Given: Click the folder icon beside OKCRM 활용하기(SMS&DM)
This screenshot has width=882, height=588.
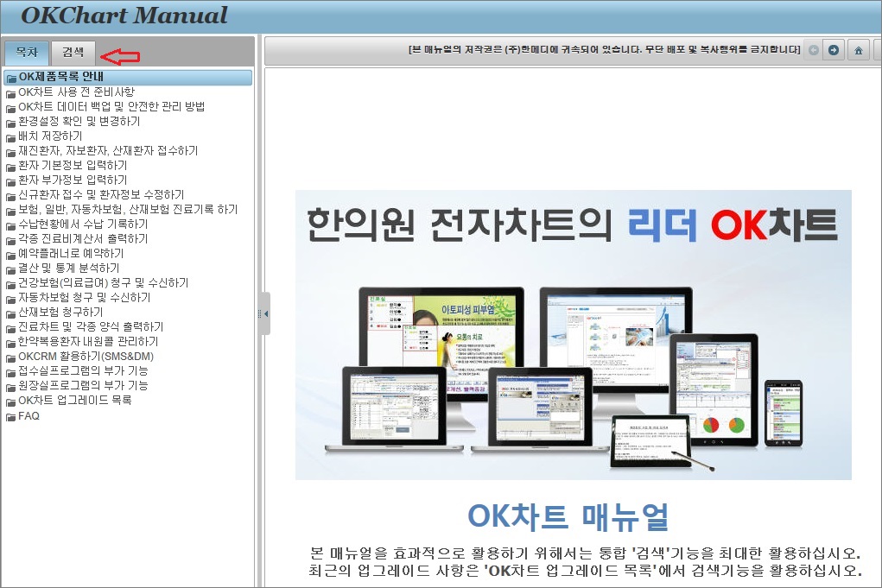Looking at the screenshot, I should pos(10,357).
